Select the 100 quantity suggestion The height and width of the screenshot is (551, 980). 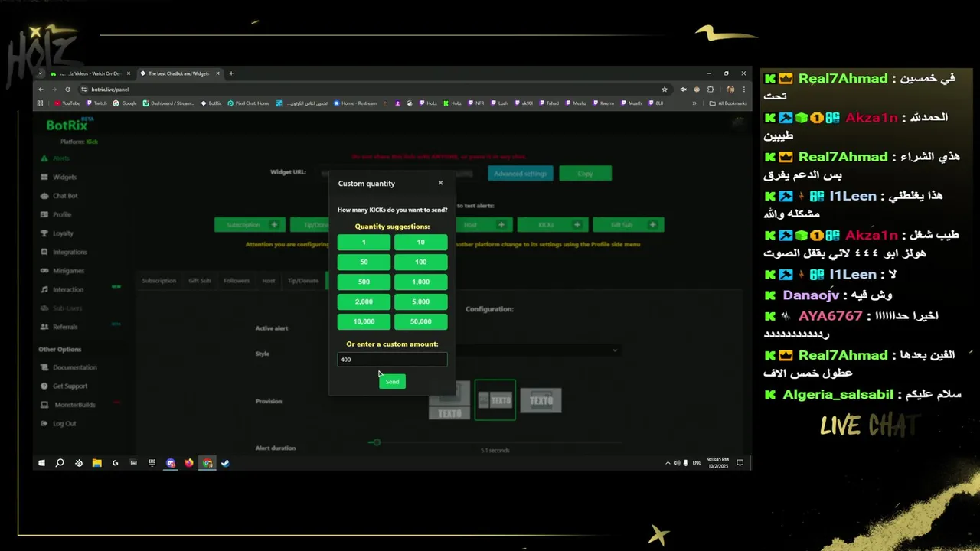(x=421, y=262)
